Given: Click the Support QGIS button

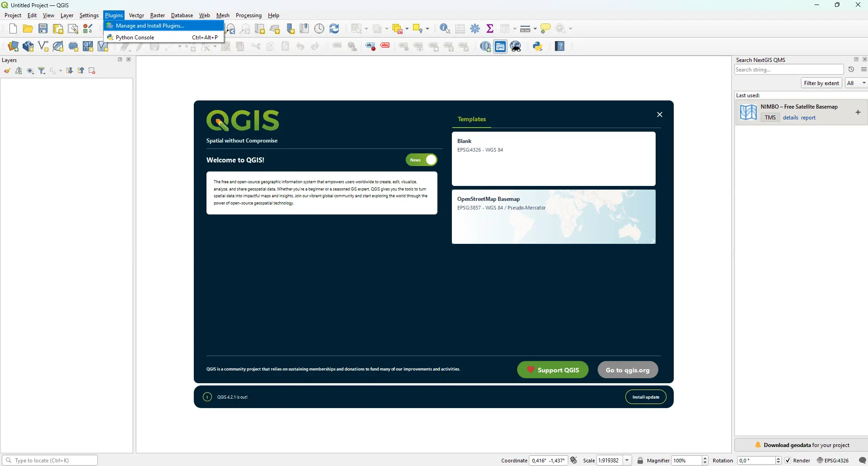Looking at the screenshot, I should coord(553,370).
